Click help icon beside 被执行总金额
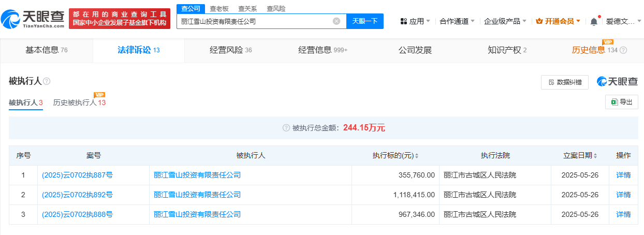644x235 pixels. pos(286,128)
